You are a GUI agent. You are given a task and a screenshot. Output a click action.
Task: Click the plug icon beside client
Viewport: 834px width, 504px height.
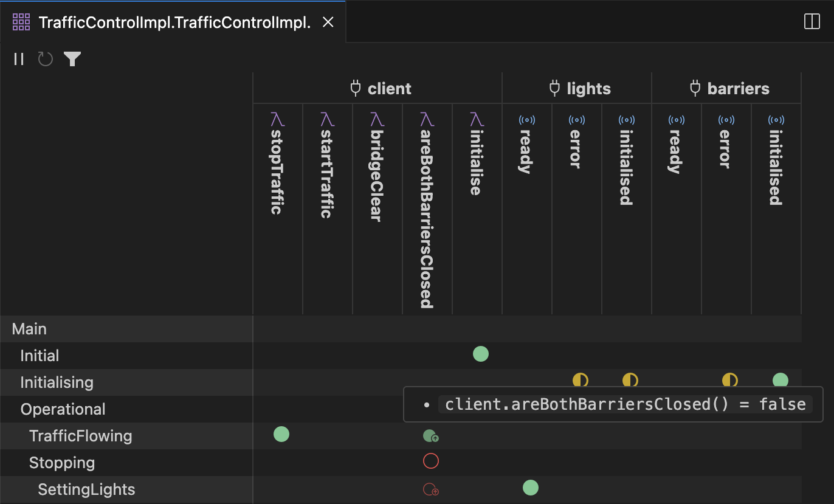(x=356, y=89)
